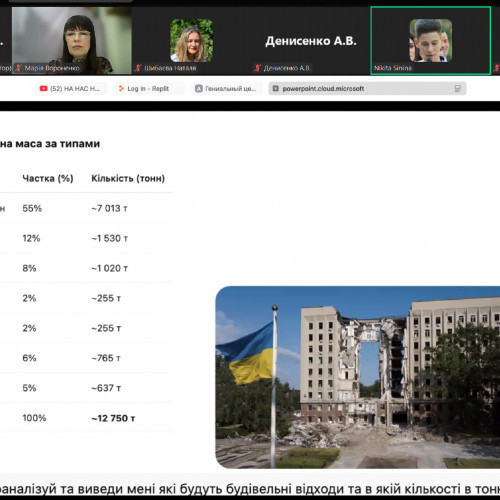Click the '~1 530 т' value
The width and height of the screenshot is (500, 500).
tap(110, 238)
